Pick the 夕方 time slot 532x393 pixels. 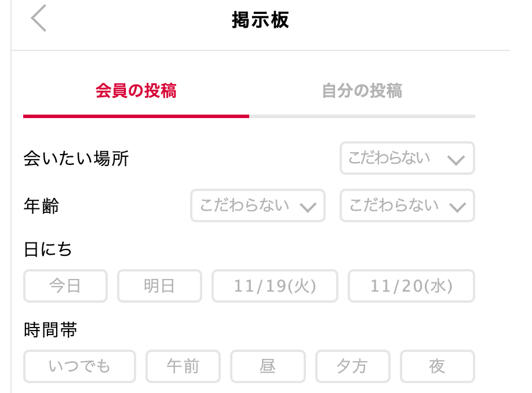coord(352,366)
